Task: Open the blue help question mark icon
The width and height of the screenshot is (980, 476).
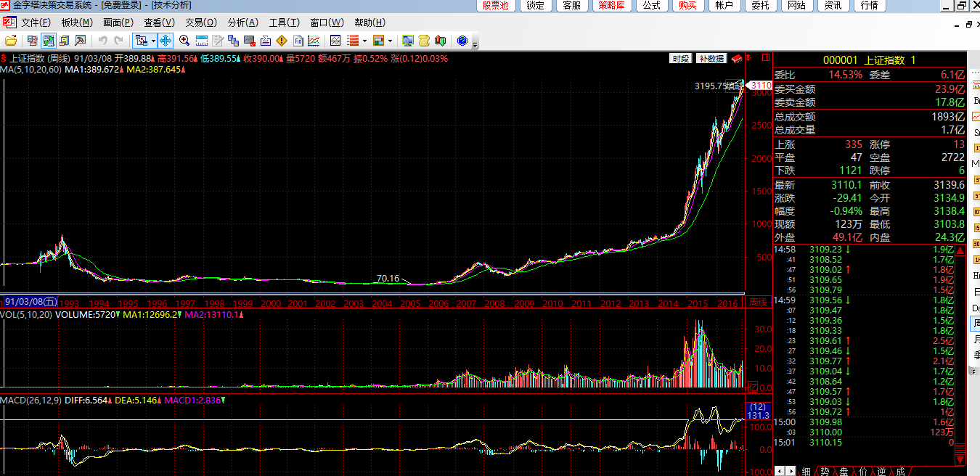Action: [x=462, y=41]
